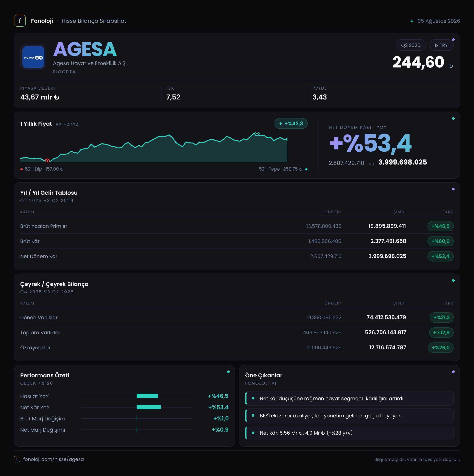Viewport: 474px width, 476px height.
Task: Click the small Fonoloji icon in footer
Action: point(17,459)
